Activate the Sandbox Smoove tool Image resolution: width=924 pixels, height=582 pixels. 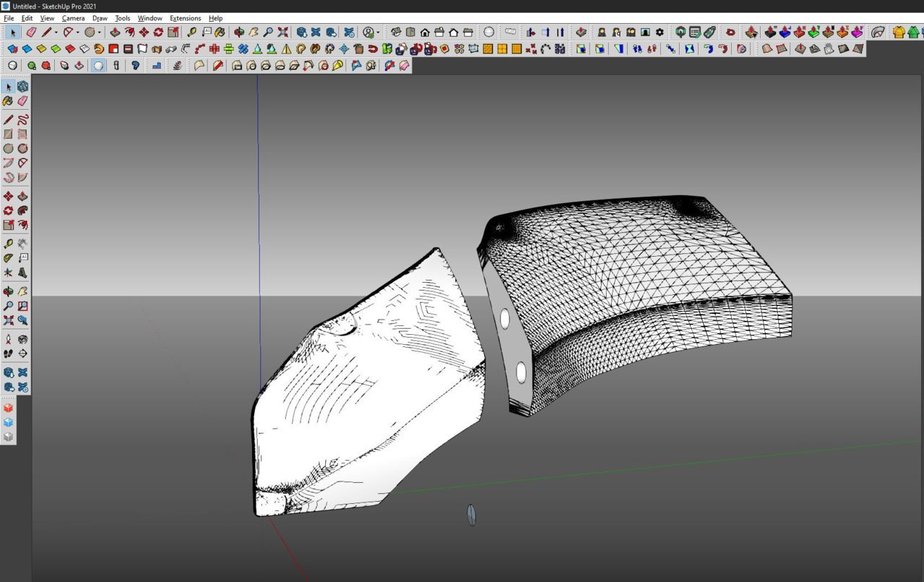point(800,49)
